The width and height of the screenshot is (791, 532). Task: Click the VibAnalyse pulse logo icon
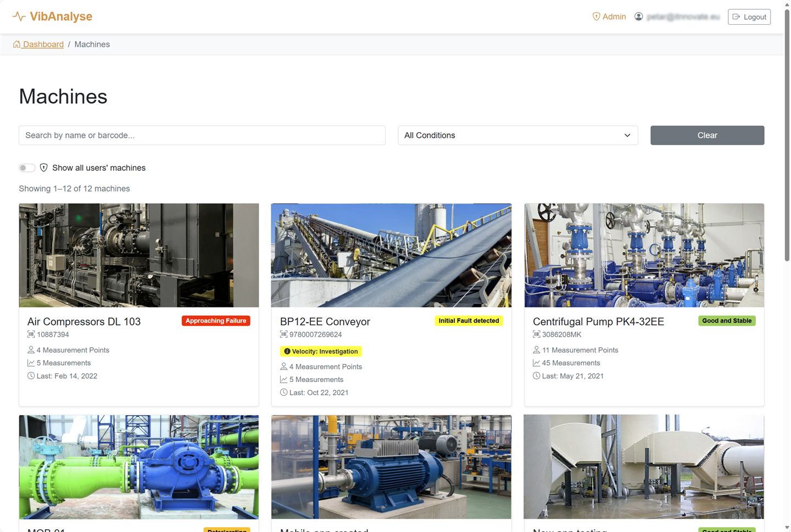tap(19, 16)
